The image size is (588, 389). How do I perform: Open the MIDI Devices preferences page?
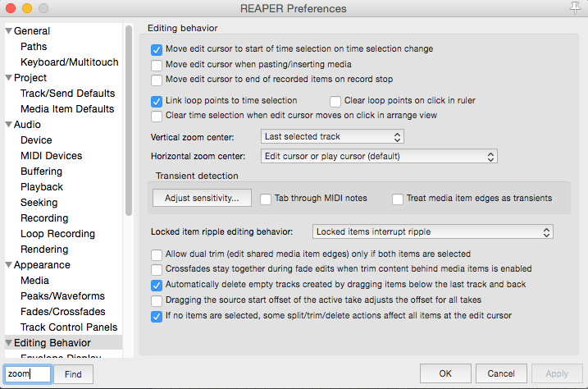click(x=51, y=156)
